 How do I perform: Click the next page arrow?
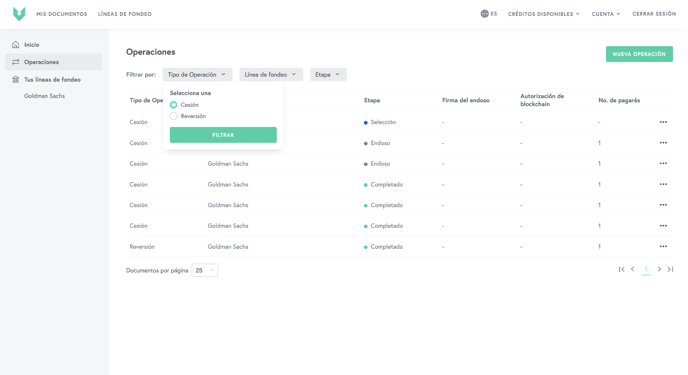pyautogui.click(x=659, y=269)
